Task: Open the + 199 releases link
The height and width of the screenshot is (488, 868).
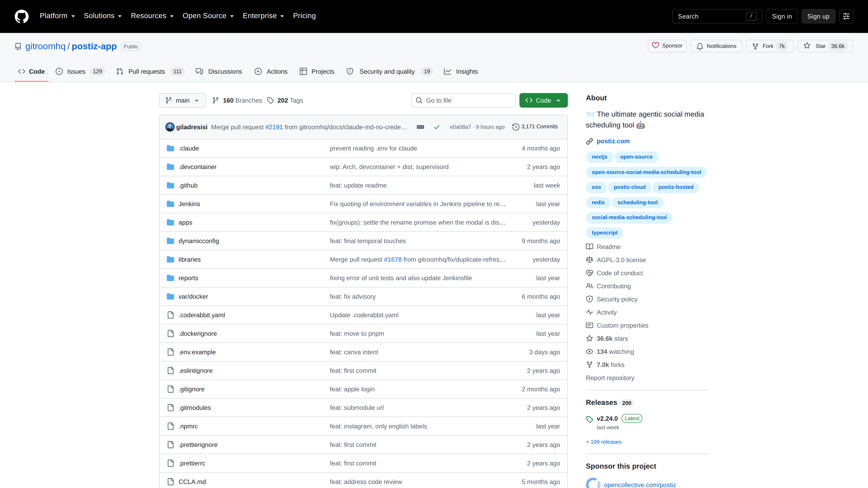Action: click(x=604, y=442)
